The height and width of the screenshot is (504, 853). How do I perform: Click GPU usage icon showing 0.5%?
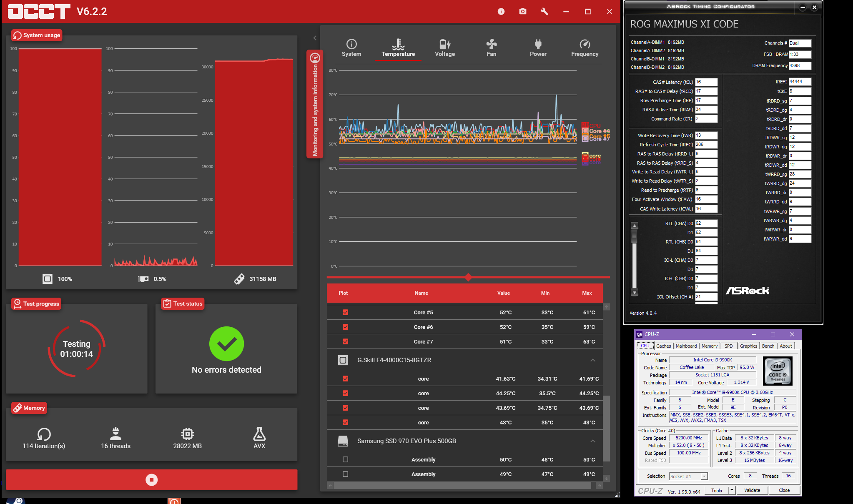coord(143,279)
